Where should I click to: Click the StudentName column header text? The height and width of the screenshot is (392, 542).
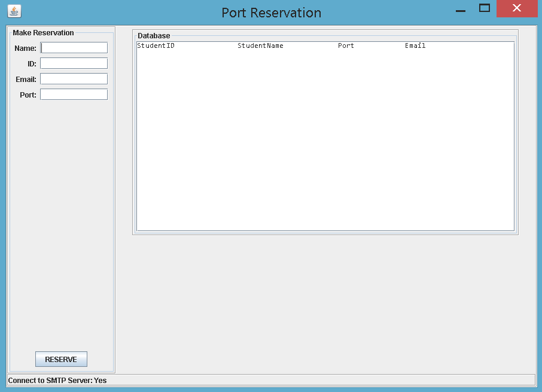[x=260, y=45]
